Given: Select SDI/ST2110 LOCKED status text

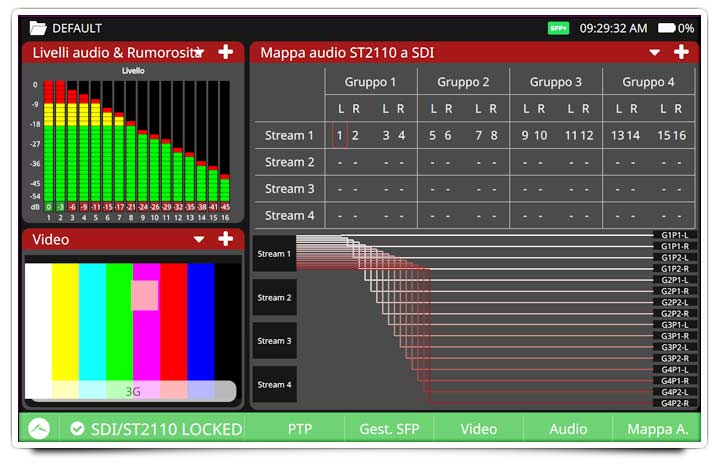Looking at the screenshot, I should point(166,429).
